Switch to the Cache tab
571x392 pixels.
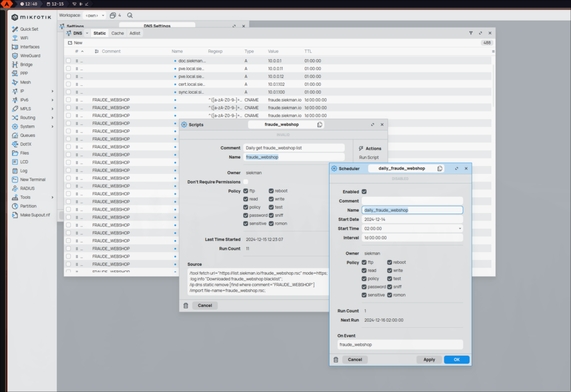coord(118,33)
